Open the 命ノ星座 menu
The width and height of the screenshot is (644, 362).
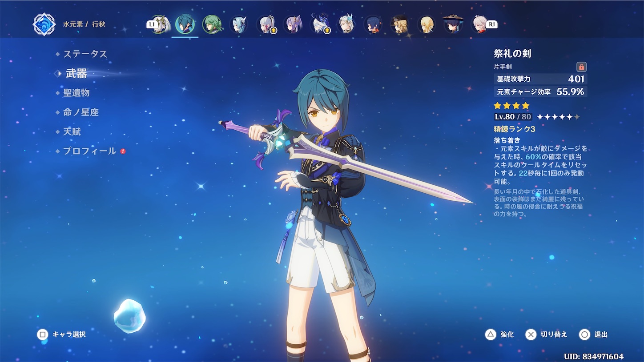(81, 112)
